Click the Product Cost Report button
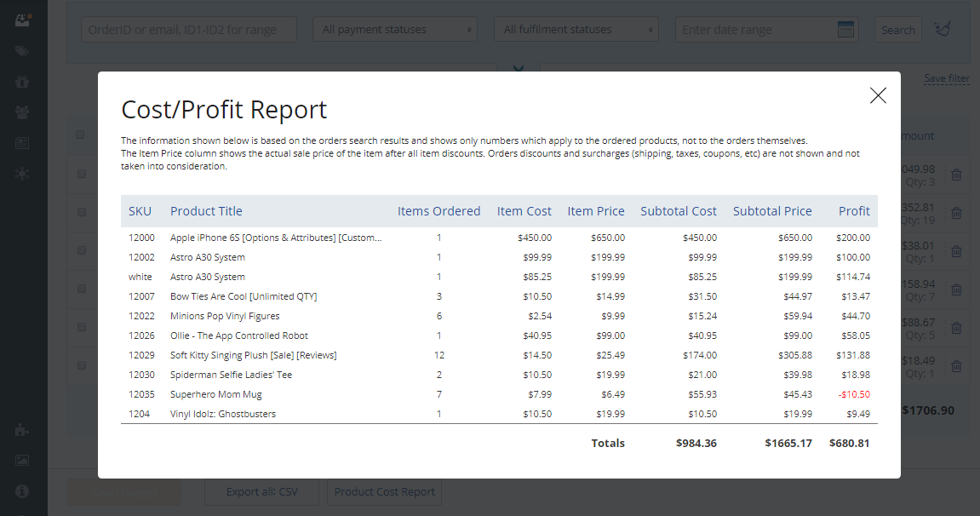 (x=384, y=492)
